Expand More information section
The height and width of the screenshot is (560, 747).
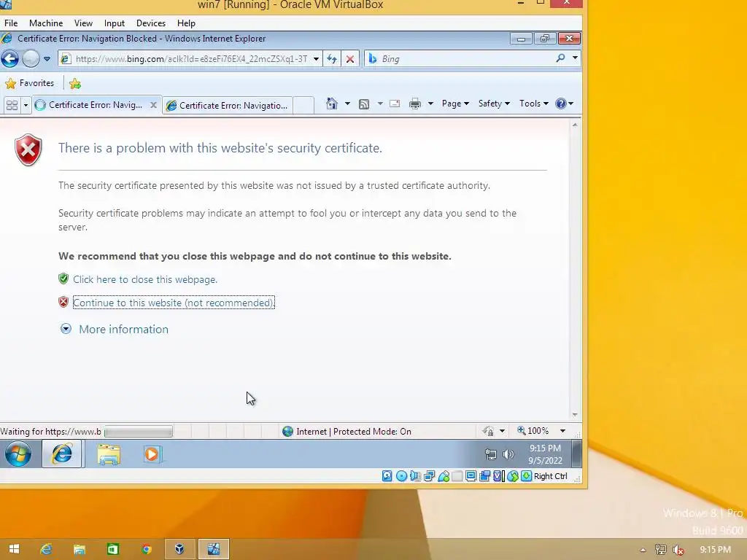pos(115,329)
